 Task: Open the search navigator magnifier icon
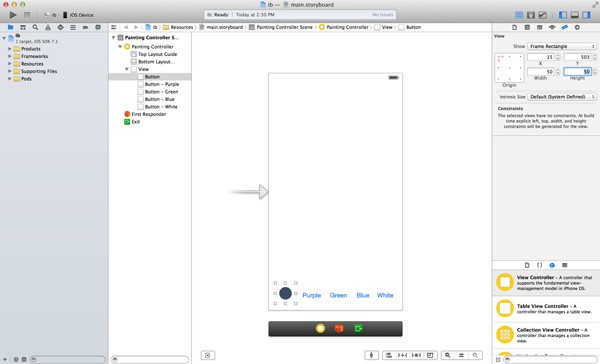click(x=35, y=28)
